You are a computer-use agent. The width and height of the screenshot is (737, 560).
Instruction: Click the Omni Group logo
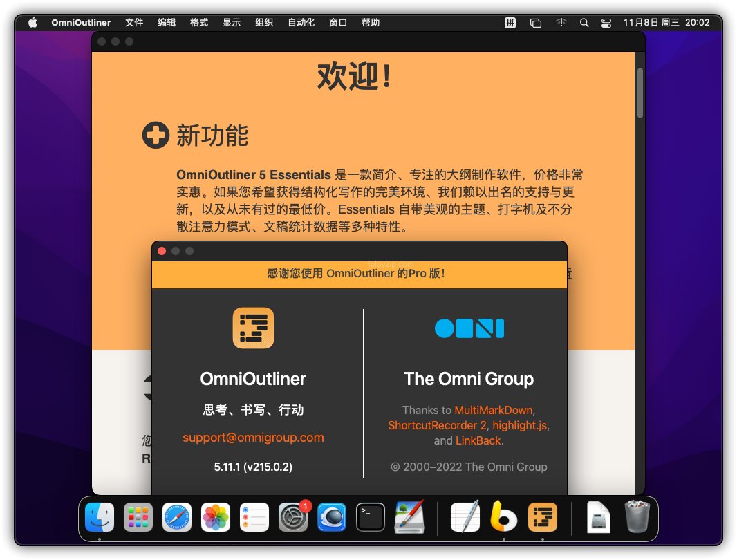click(x=469, y=328)
